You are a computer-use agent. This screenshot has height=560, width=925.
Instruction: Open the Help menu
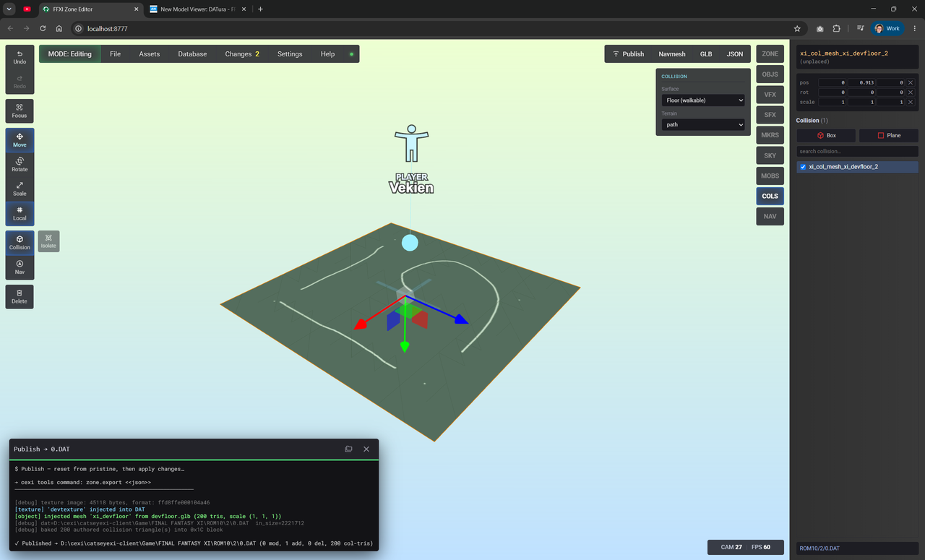(327, 54)
